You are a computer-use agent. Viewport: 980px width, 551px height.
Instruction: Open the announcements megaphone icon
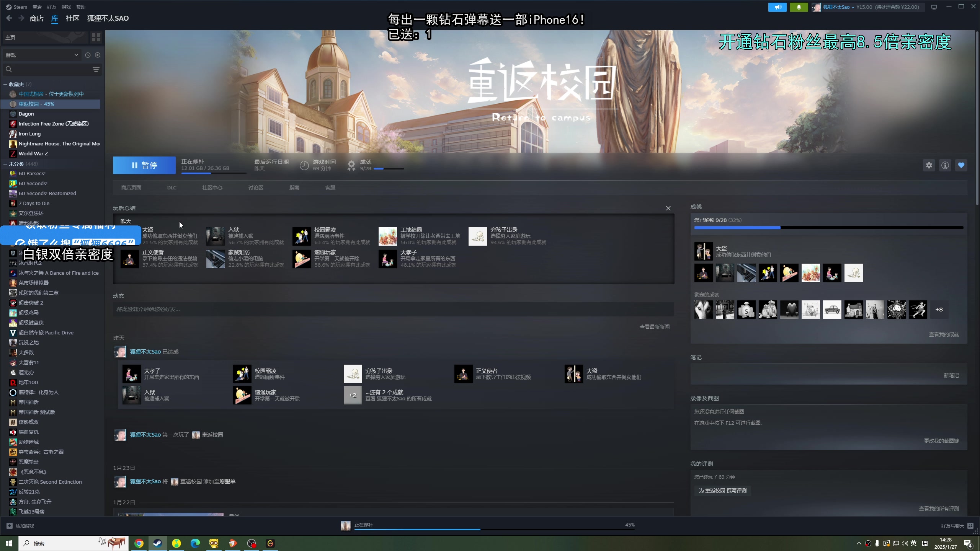coord(777,7)
